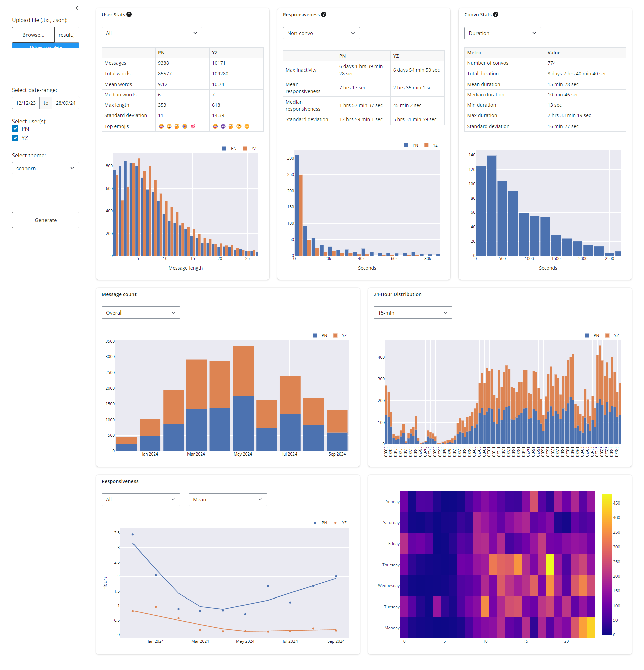Click the heatmap color scale bar
644x670 pixels.
pyautogui.click(x=607, y=565)
